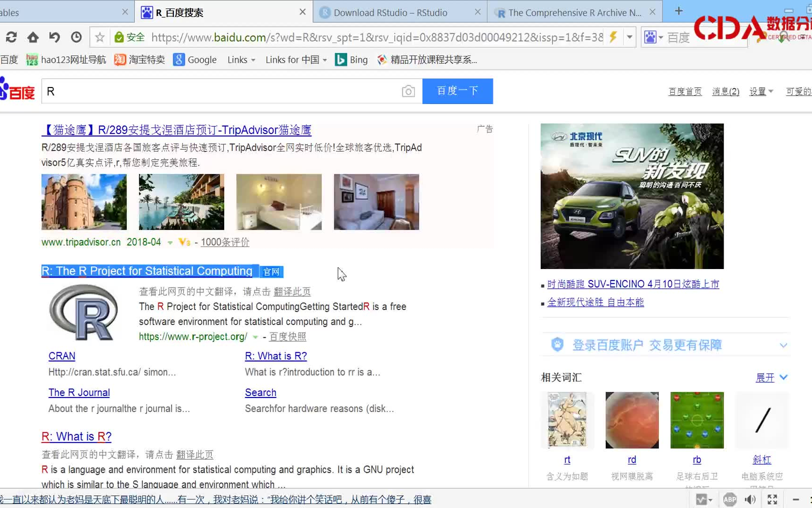Open 淘宝特卖 bookmark

click(140, 60)
